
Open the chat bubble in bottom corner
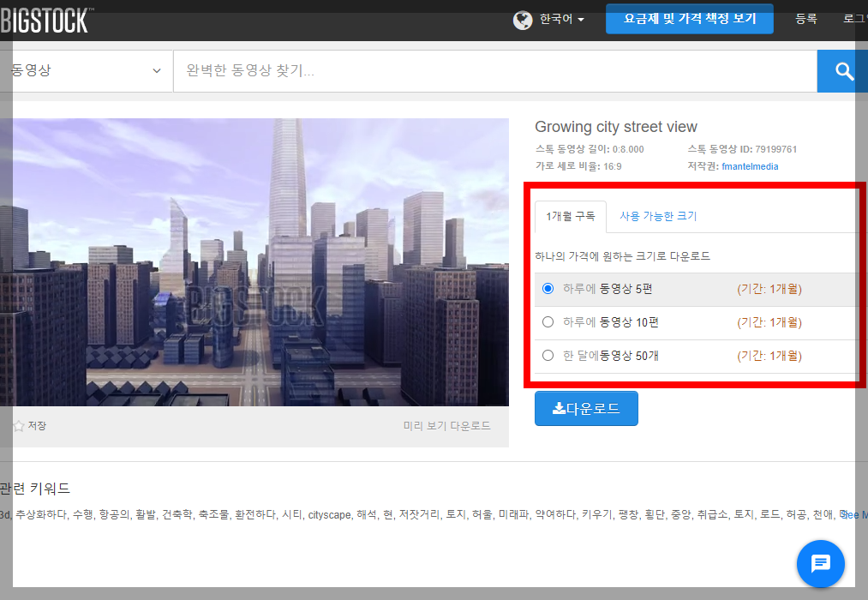coord(820,563)
